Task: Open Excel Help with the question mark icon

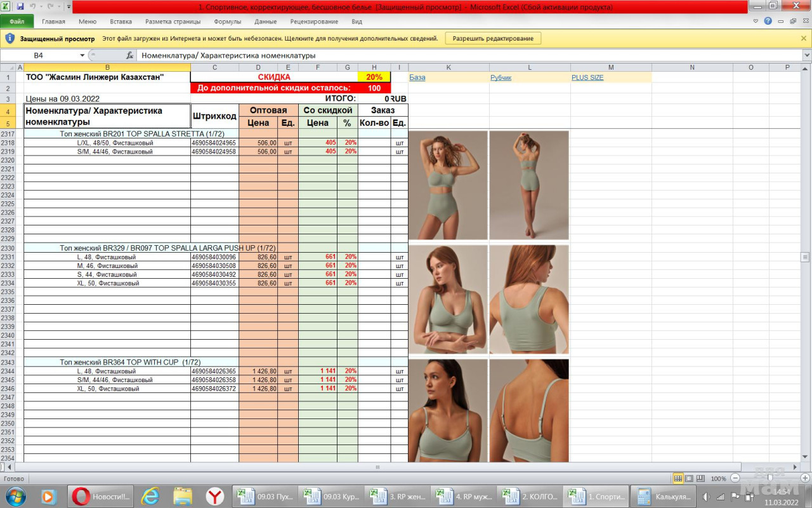Action: pyautogui.click(x=768, y=21)
